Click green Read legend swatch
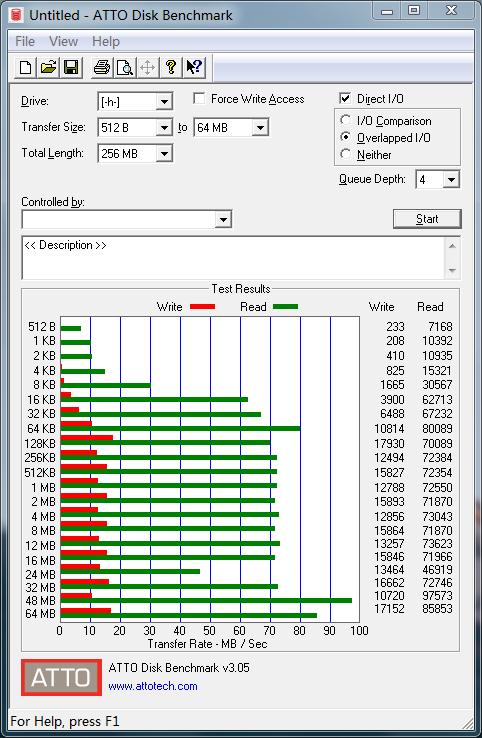This screenshot has width=482, height=738. 285,307
